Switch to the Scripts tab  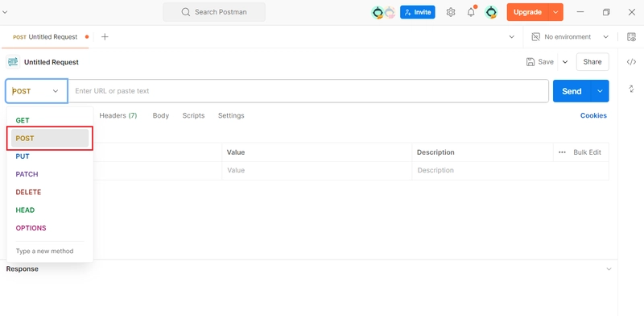tap(193, 115)
